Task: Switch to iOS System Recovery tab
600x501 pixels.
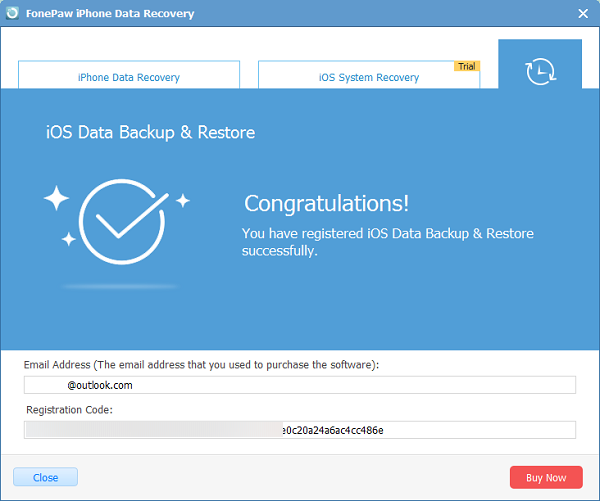Action: pos(369,75)
